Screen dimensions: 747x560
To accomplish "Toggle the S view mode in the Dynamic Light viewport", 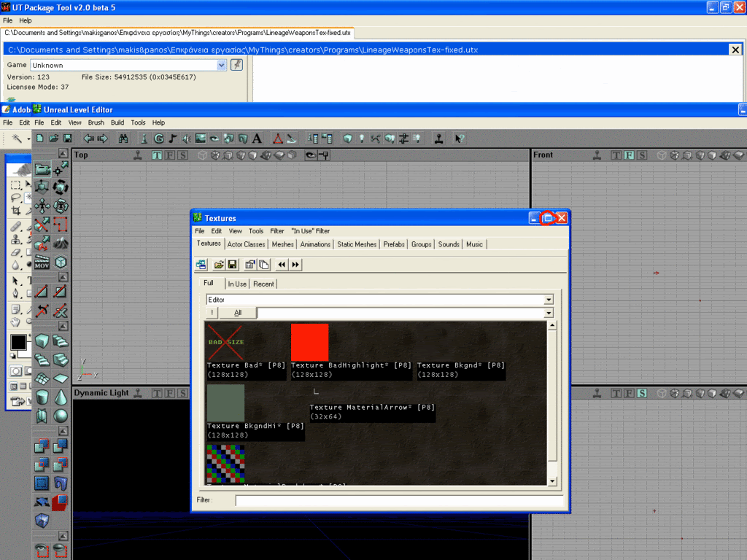I will click(182, 394).
